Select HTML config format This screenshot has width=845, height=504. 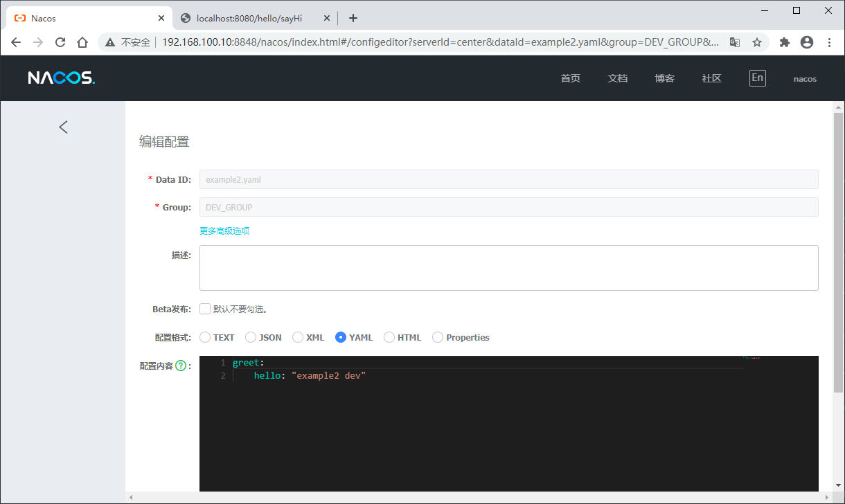point(389,337)
